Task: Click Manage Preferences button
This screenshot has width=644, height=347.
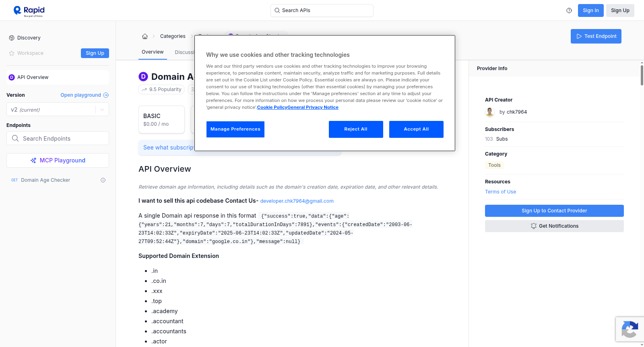Action: 235,129
